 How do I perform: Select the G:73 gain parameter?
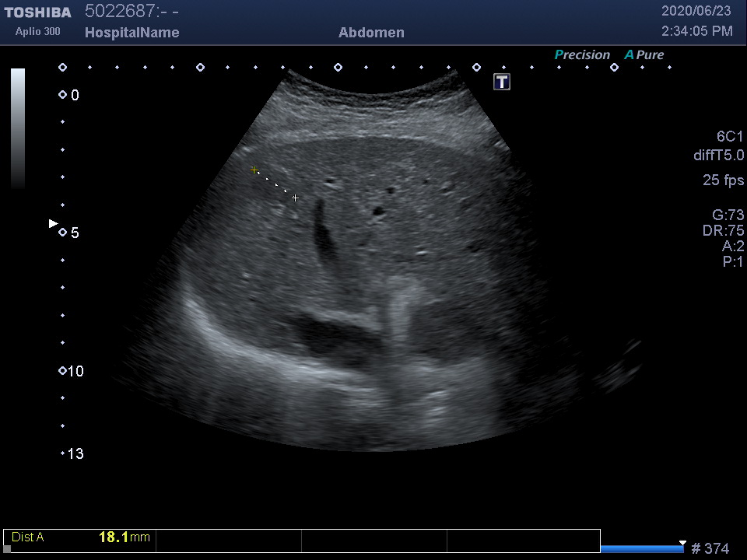[728, 215]
